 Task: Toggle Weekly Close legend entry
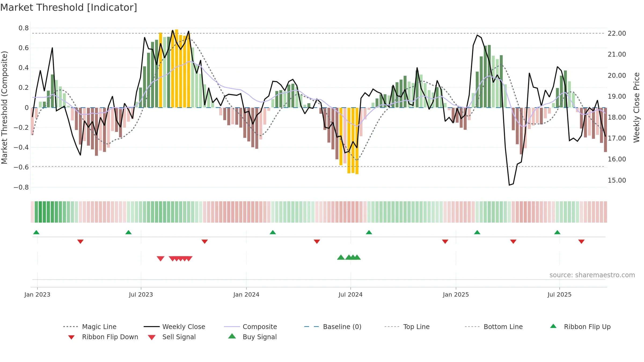point(174,327)
